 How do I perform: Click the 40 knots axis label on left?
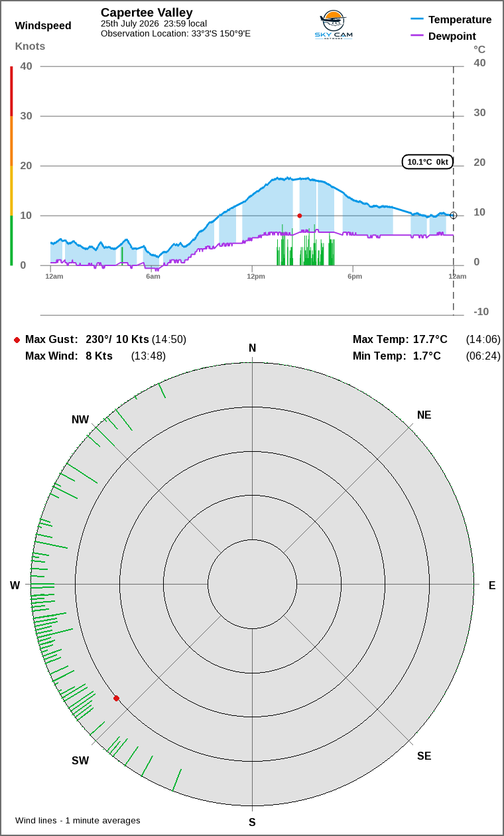coord(27,66)
